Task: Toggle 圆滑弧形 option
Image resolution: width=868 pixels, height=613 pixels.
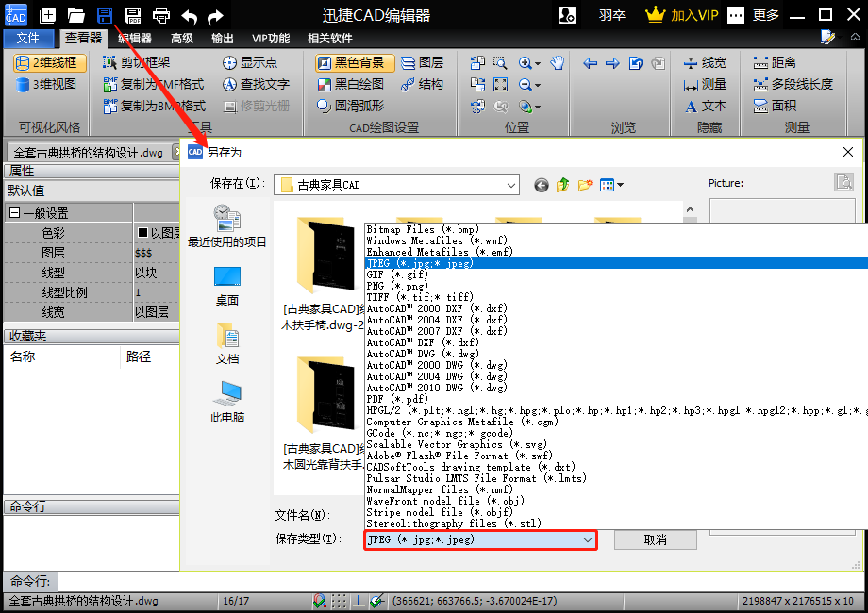Action: tap(350, 106)
